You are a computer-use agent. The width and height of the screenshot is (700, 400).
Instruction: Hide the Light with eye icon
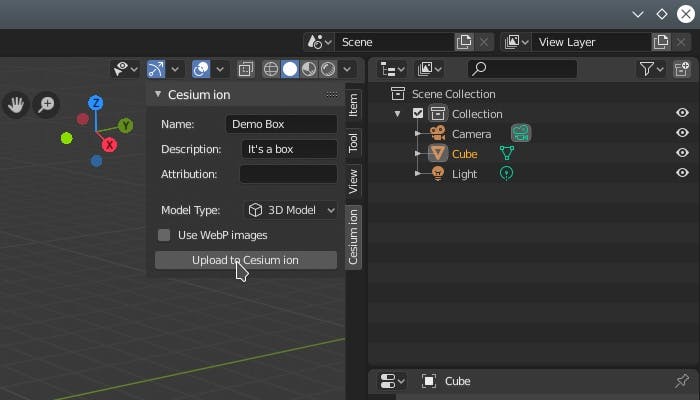[682, 173]
